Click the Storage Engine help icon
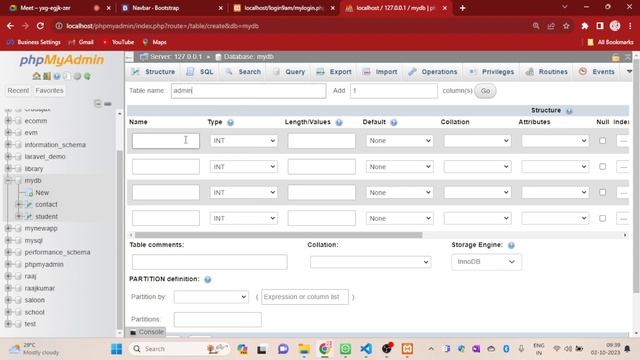 pyautogui.click(x=511, y=245)
